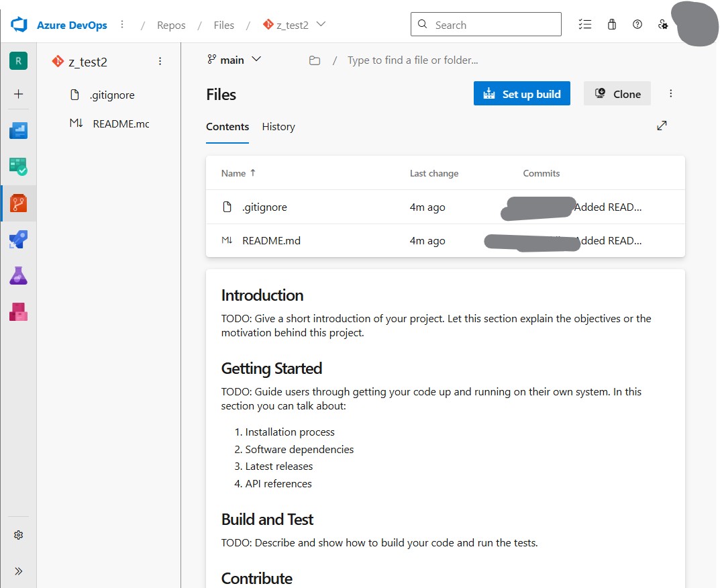Sort files by Name column arrow
This screenshot has width=720, height=588.
(252, 173)
